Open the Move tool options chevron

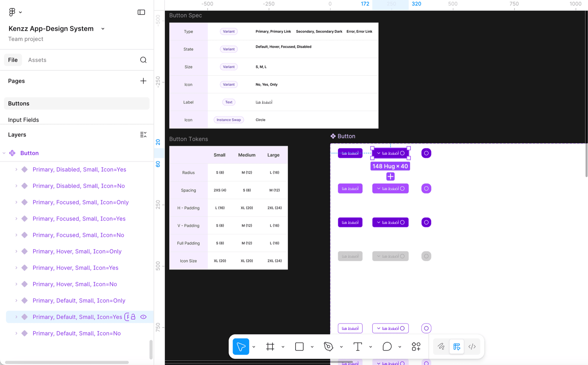tap(254, 347)
